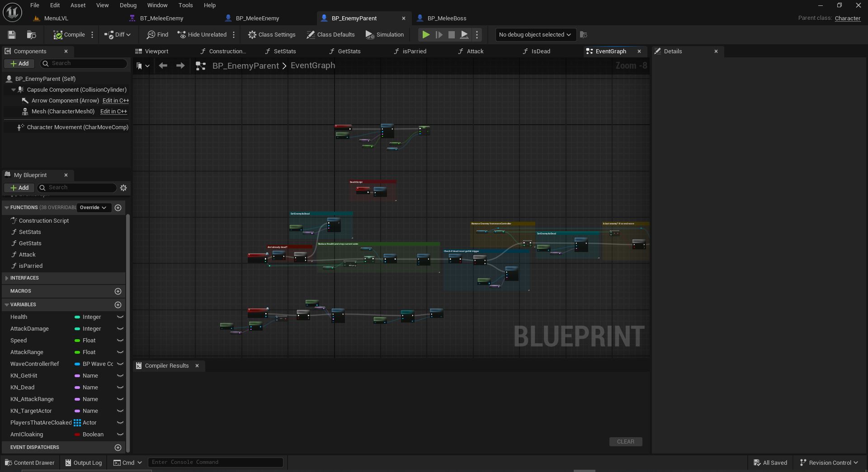Toggle Speed variable visibility eye

click(x=120, y=341)
